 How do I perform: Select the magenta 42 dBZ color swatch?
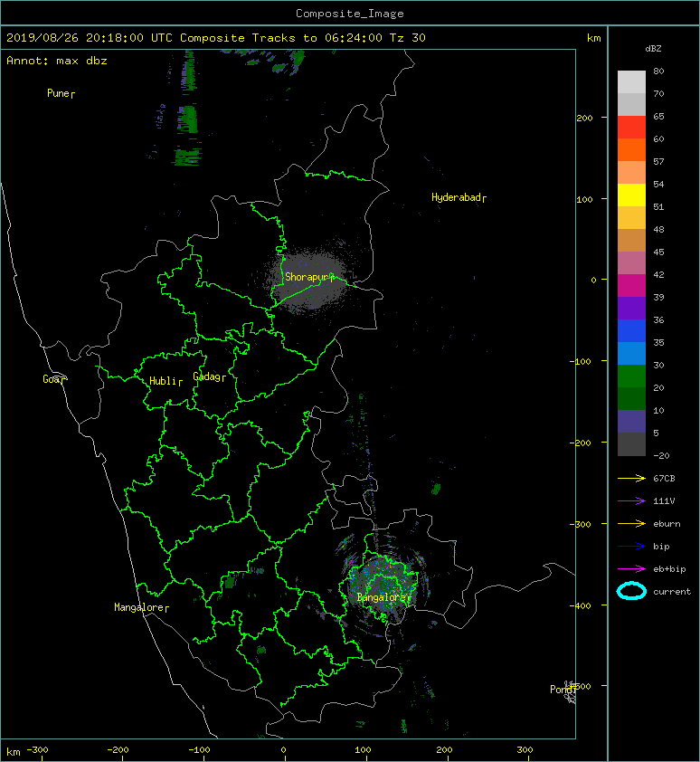pyautogui.click(x=631, y=286)
